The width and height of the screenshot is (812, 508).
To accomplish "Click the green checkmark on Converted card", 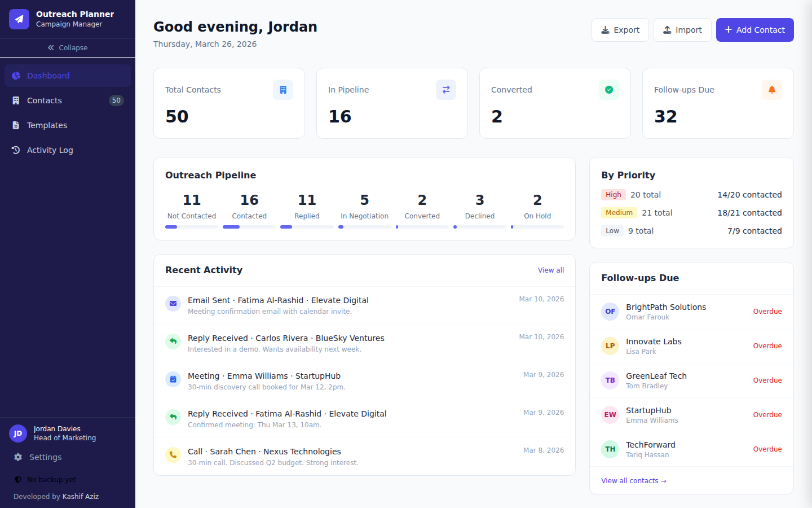I will (608, 89).
